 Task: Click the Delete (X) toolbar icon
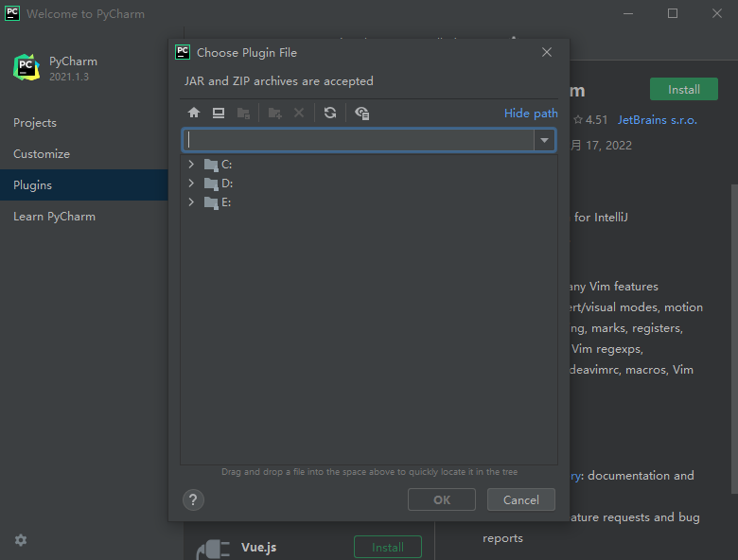click(299, 113)
